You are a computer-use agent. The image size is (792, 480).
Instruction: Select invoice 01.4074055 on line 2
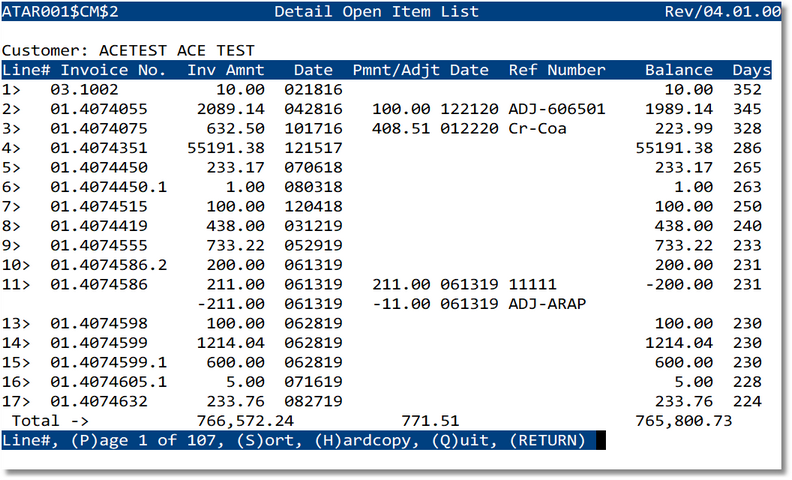[x=98, y=108]
